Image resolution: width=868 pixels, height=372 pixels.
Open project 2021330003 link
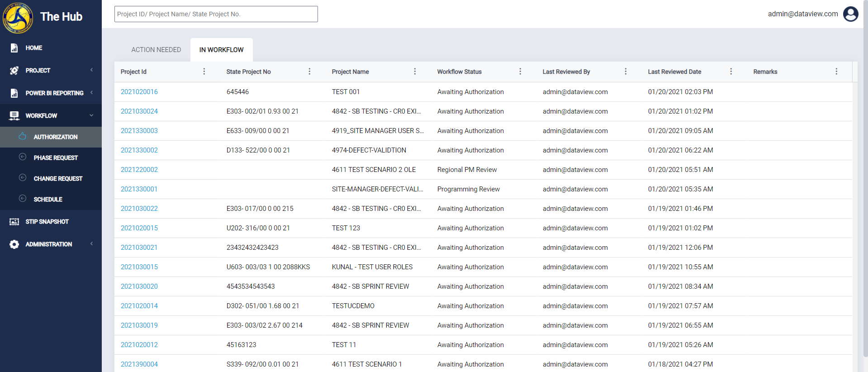[x=139, y=131]
